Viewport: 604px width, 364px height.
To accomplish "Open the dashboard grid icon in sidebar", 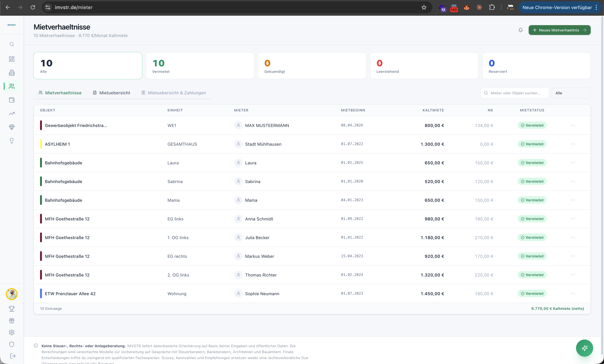I will coord(12,59).
